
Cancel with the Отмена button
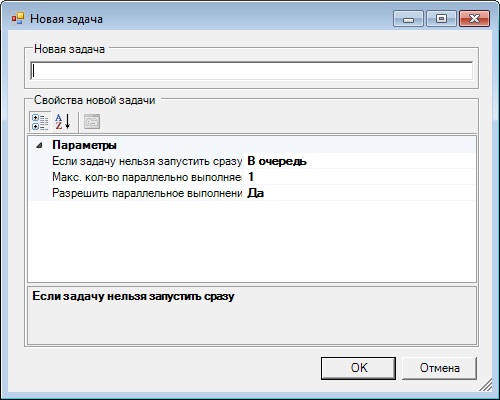[440, 368]
